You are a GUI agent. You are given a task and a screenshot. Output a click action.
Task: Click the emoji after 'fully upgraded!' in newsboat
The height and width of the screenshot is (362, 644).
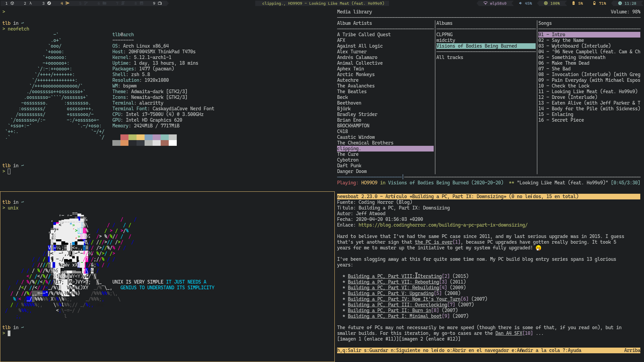point(538,248)
